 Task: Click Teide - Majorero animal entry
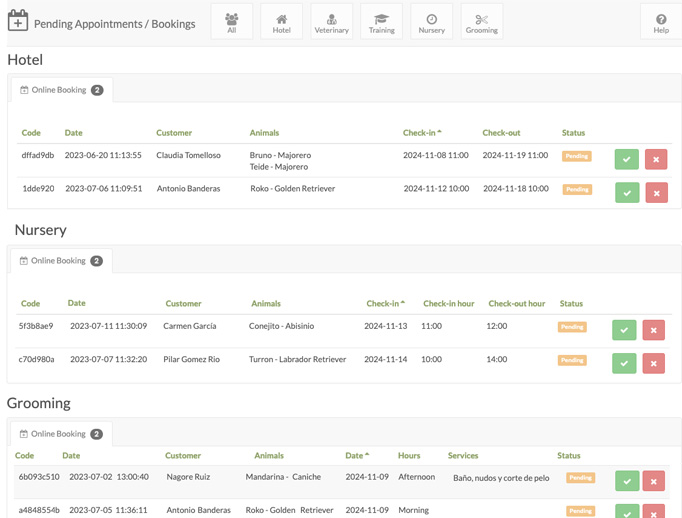279,167
